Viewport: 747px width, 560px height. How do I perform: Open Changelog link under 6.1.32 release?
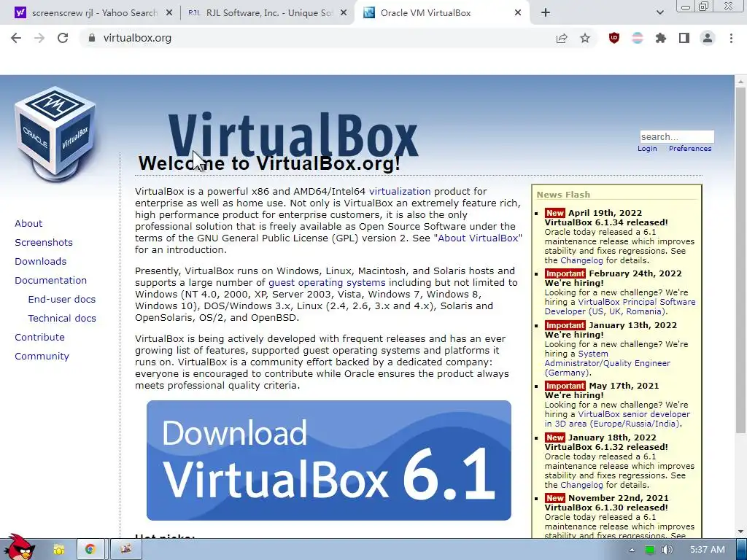pyautogui.click(x=581, y=485)
